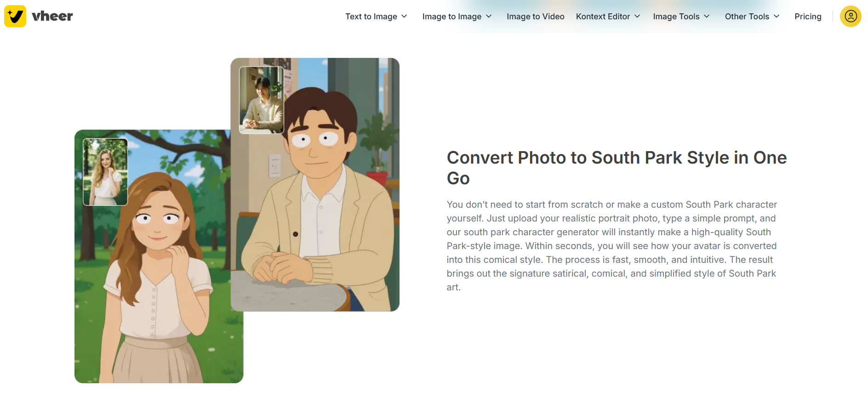This screenshot has height=403, width=868.
Task: Click the original woman photo inset thumbnail
Action: coord(105,172)
